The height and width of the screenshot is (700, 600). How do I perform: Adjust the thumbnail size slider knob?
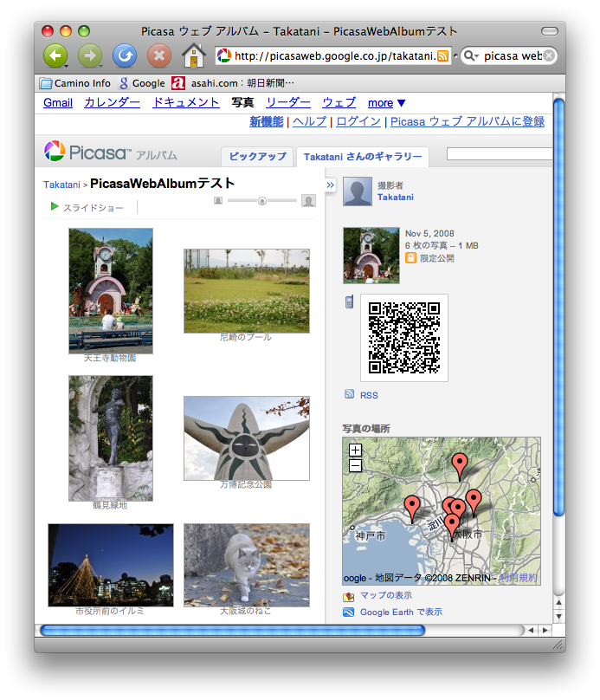[262, 201]
